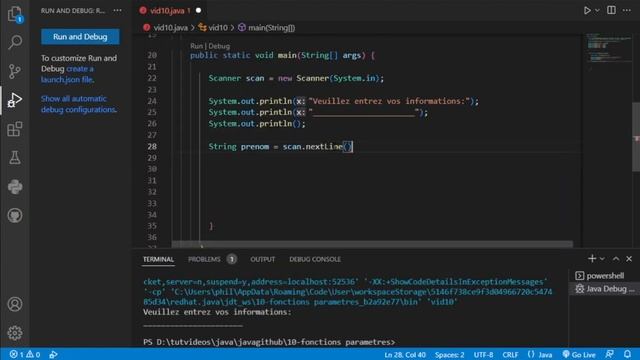Click the Run Java play button
The image size is (640, 360).
click(587, 10)
